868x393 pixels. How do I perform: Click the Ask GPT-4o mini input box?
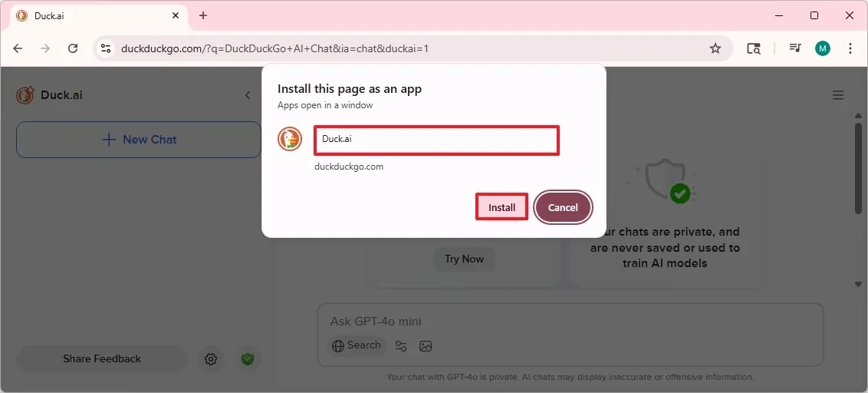pyautogui.click(x=570, y=322)
